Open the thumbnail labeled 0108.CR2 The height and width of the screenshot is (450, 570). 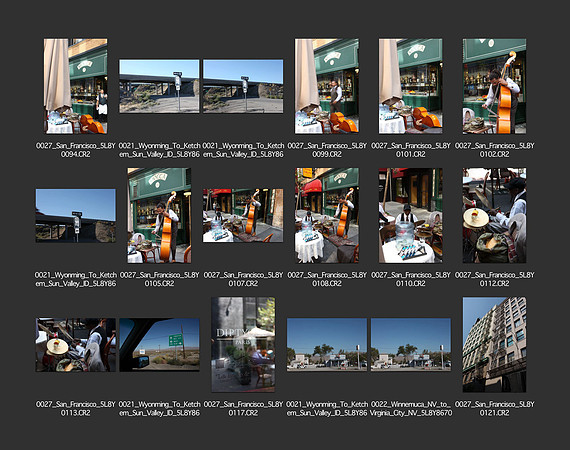(x=327, y=215)
